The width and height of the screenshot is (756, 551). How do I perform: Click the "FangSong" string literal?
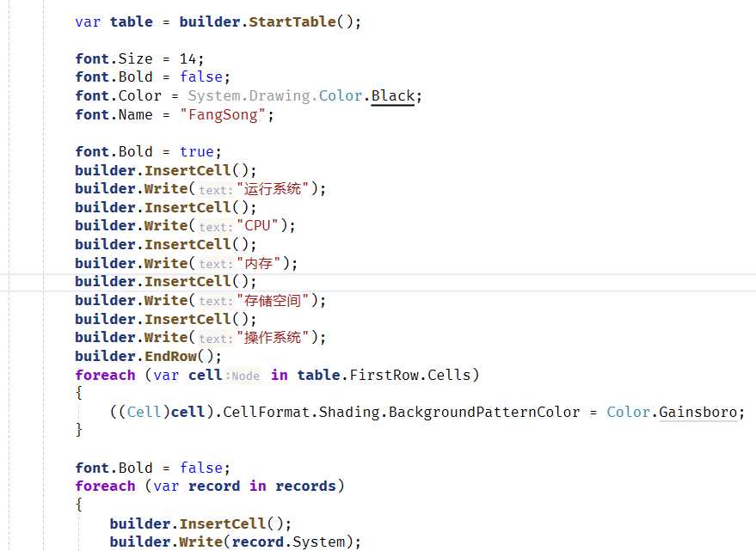[223, 114]
